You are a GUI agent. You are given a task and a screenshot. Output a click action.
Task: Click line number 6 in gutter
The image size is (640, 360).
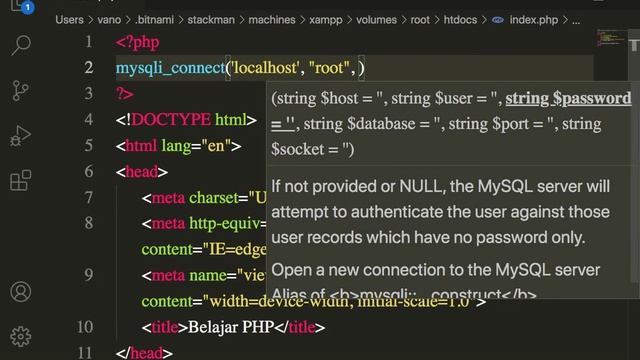(89, 171)
